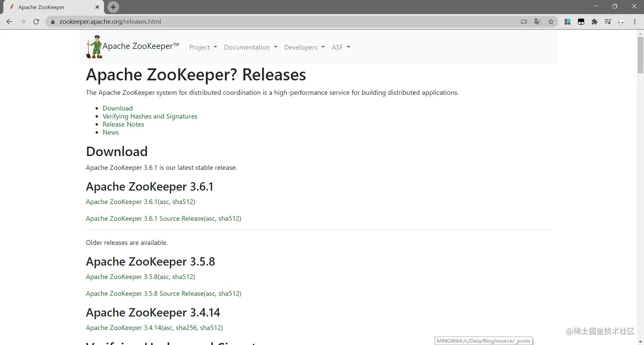
Task: Click the 'Apache ZooKeeper 3.4.14' heading
Action: [153, 313]
